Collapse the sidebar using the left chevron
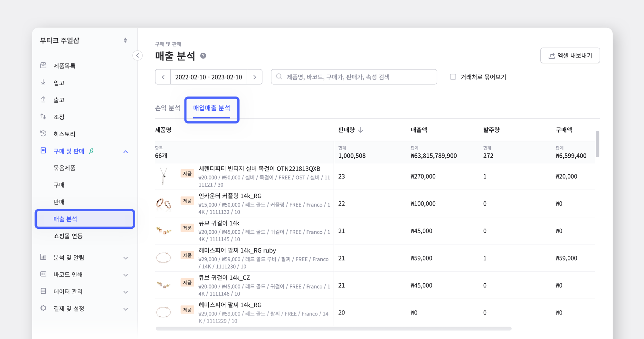 137,55
